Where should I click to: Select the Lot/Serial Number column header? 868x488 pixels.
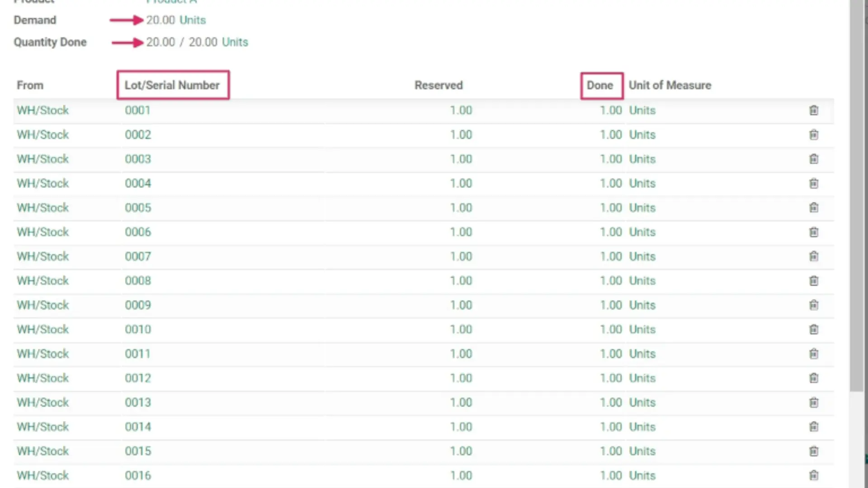tap(172, 85)
